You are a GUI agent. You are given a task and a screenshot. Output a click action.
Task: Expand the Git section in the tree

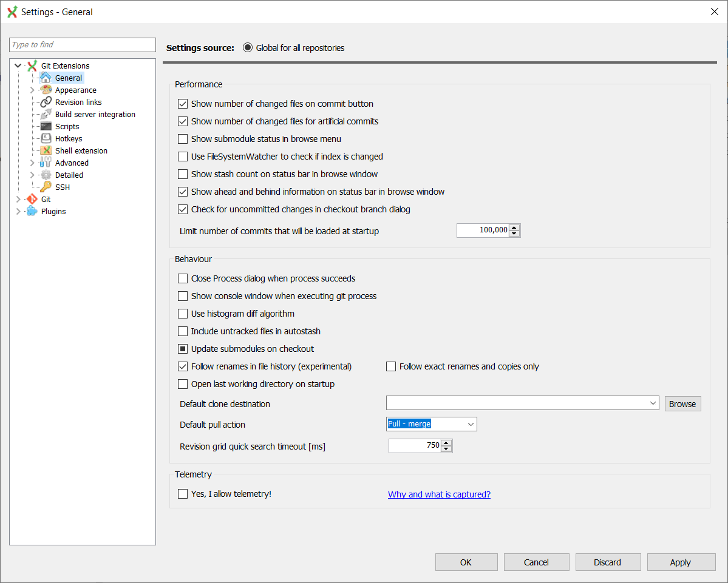coord(18,199)
